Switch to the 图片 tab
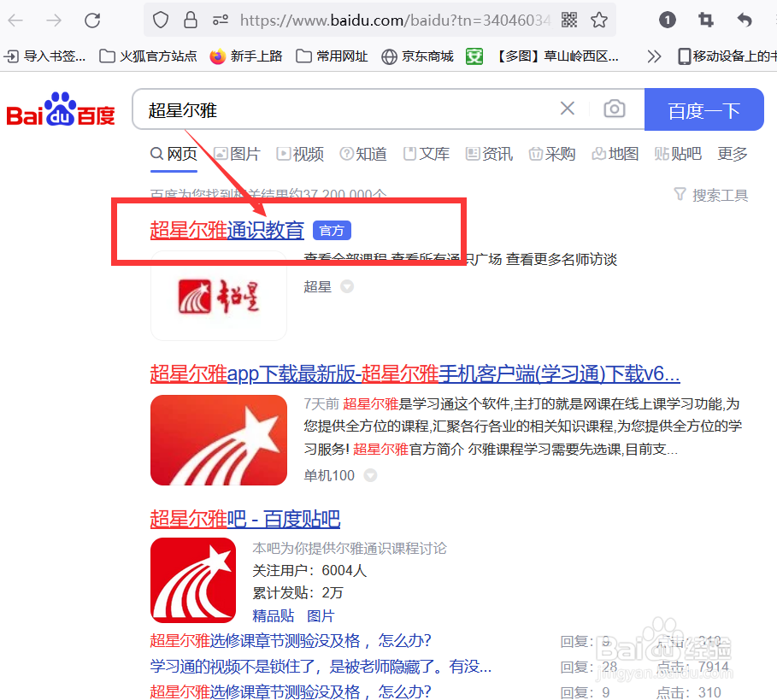The width and height of the screenshot is (777, 700). tap(237, 154)
